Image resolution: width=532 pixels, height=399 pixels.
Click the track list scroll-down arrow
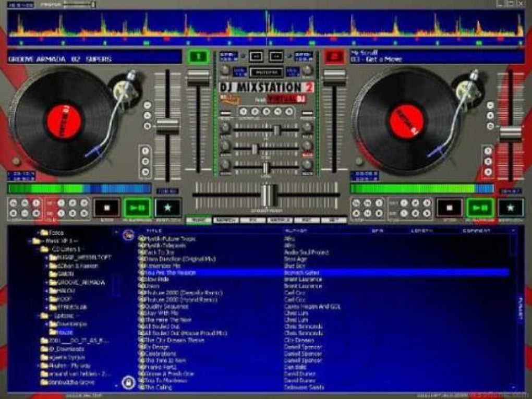click(x=513, y=387)
